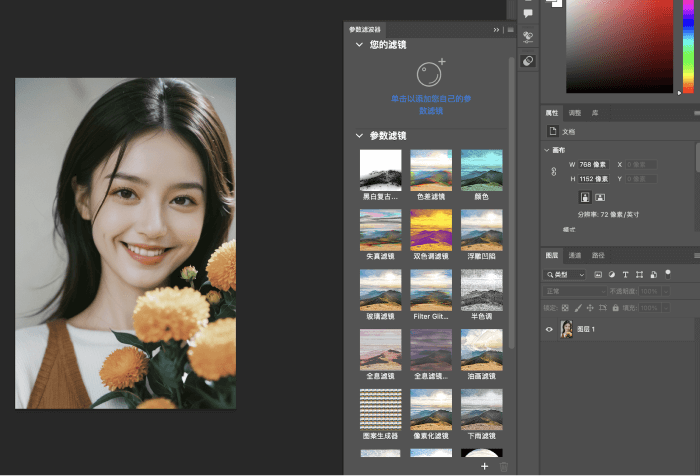
Task: Apply the 黑白复古 filter thumbnail
Action: click(380, 170)
